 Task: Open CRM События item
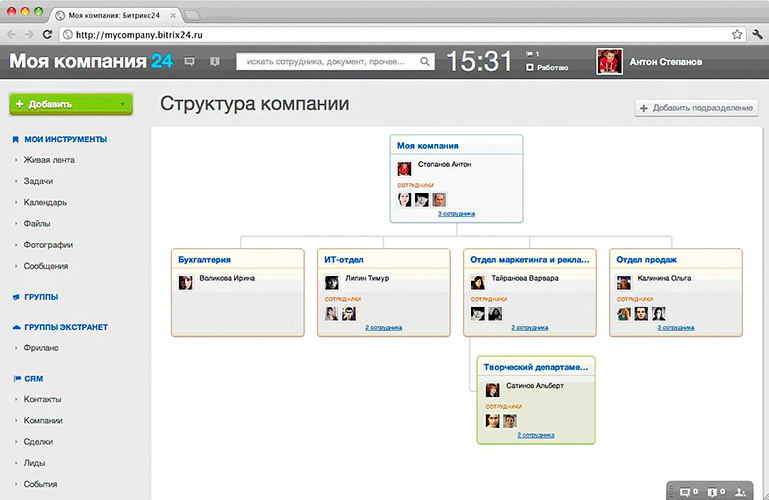click(40, 484)
